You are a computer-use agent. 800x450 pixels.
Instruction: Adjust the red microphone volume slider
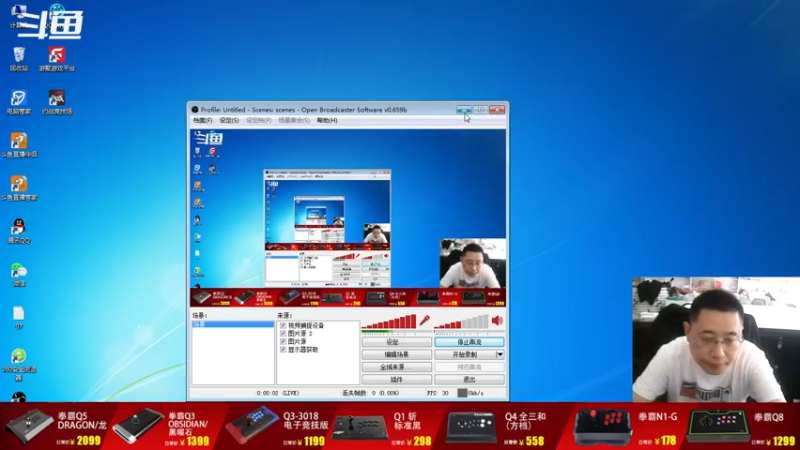click(389, 321)
